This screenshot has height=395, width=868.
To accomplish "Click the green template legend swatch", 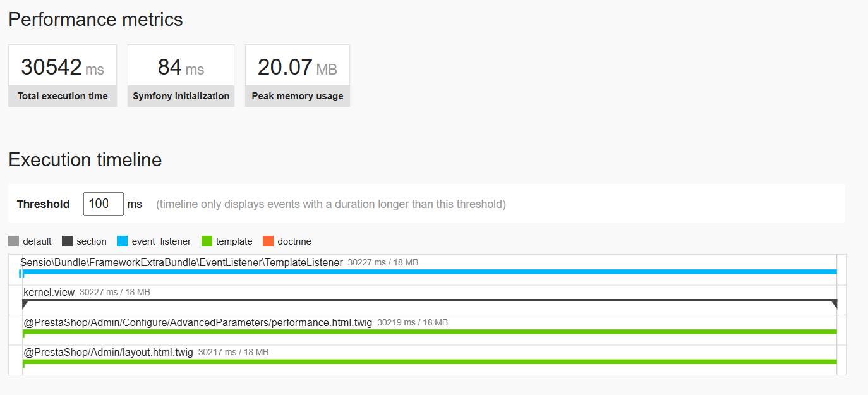I will coord(207,241).
